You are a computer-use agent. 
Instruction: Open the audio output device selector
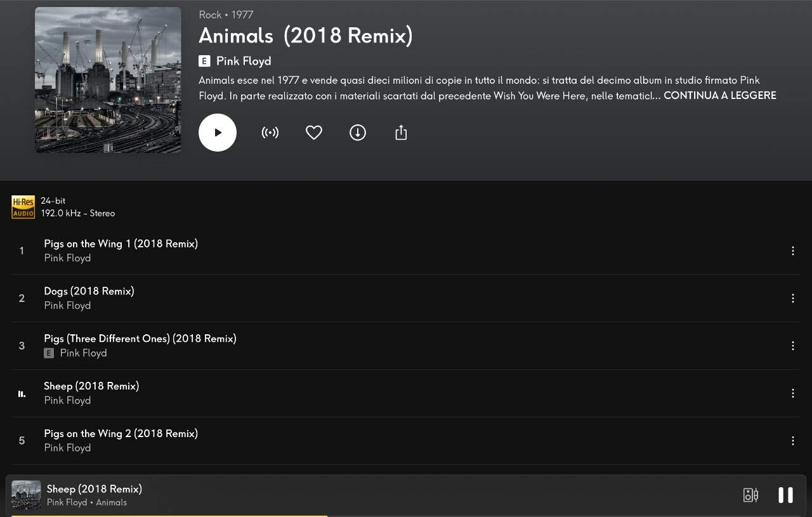tap(750, 495)
